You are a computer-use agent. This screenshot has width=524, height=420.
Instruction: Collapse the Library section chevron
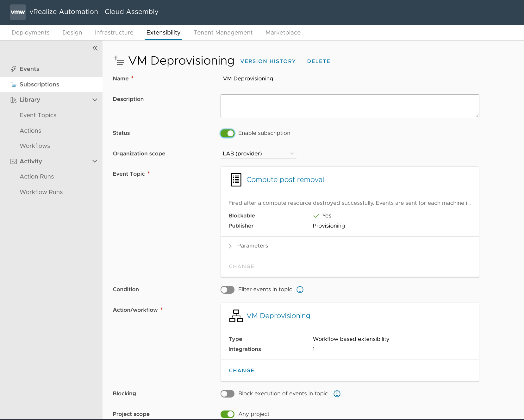click(x=95, y=100)
